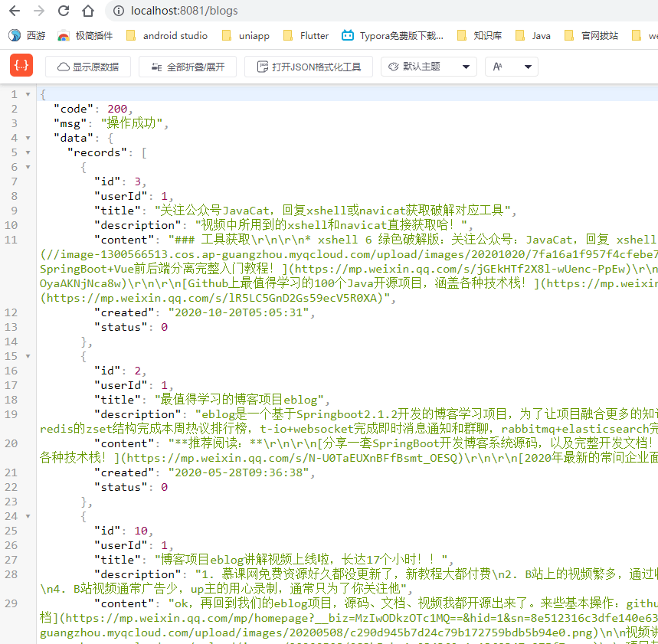Collapse the "data" object at line 4
This screenshot has height=644, width=658.
[x=28, y=138]
